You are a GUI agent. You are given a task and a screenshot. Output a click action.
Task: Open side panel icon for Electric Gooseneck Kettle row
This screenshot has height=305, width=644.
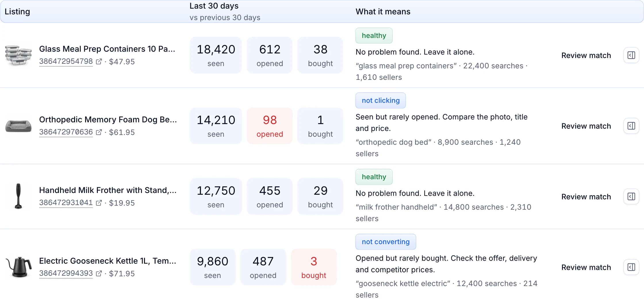[631, 267]
